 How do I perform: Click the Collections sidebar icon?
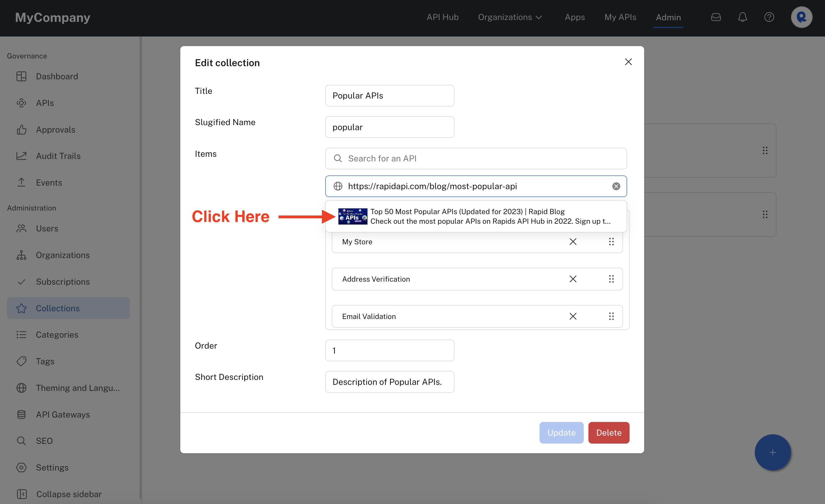[21, 308]
